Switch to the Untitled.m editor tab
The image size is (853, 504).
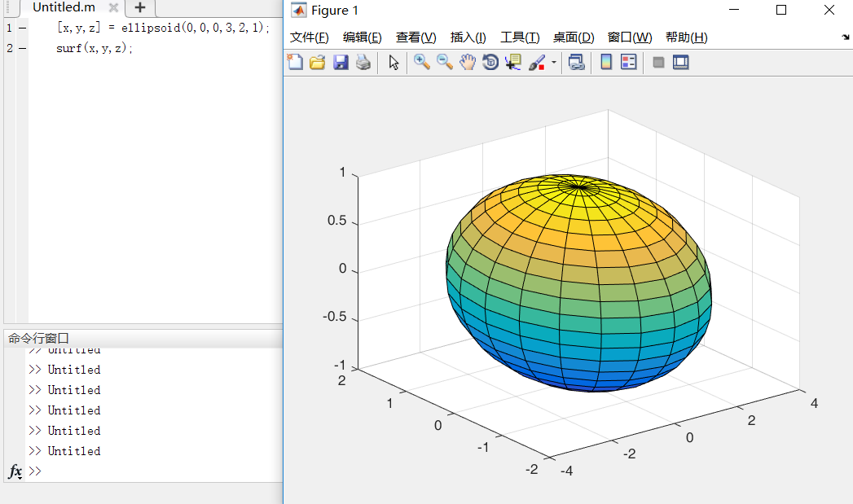(x=63, y=9)
